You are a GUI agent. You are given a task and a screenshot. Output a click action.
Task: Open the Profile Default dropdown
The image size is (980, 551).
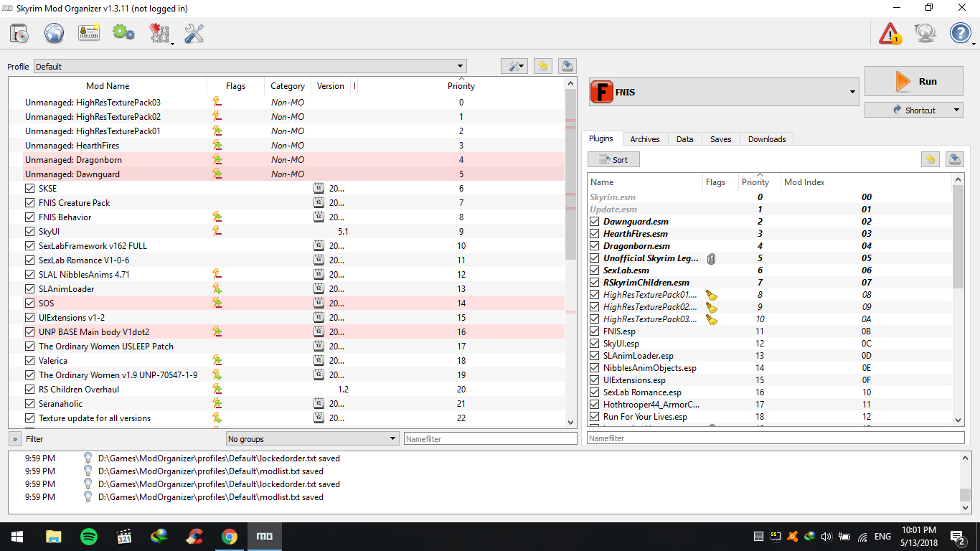click(250, 66)
